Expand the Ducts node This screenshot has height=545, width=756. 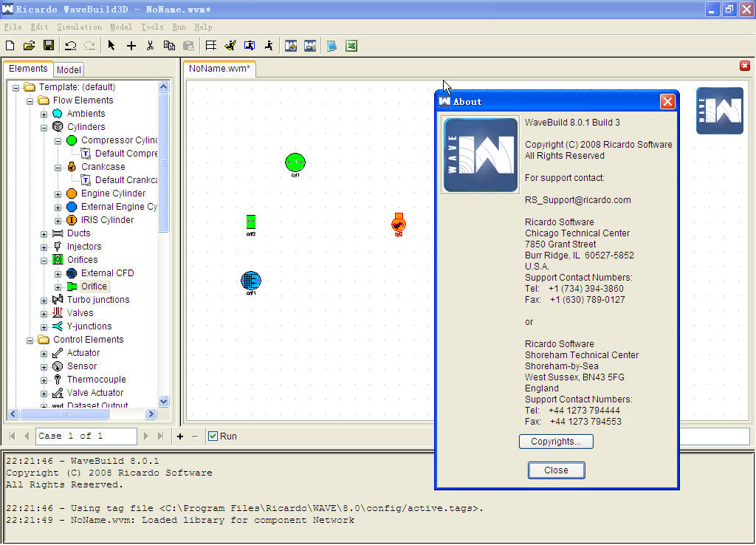[44, 234]
